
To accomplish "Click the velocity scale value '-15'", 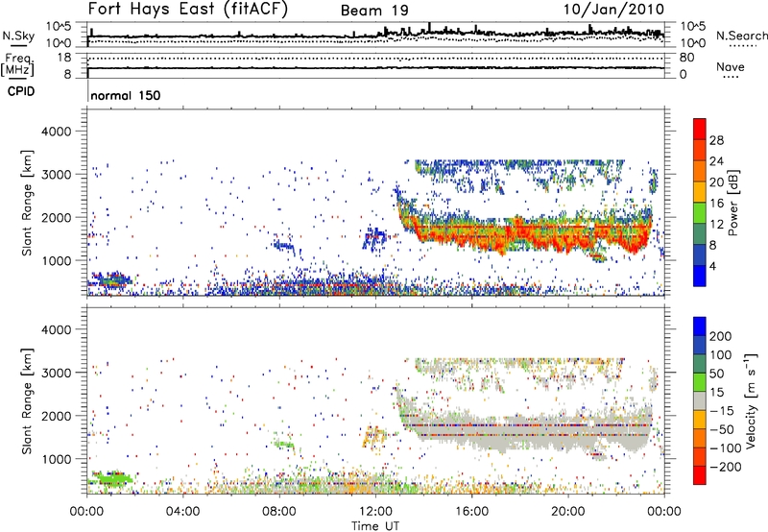I will pos(722,410).
